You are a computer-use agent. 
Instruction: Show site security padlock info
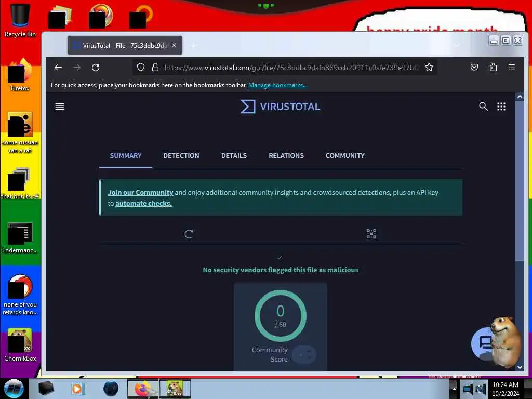(x=155, y=68)
